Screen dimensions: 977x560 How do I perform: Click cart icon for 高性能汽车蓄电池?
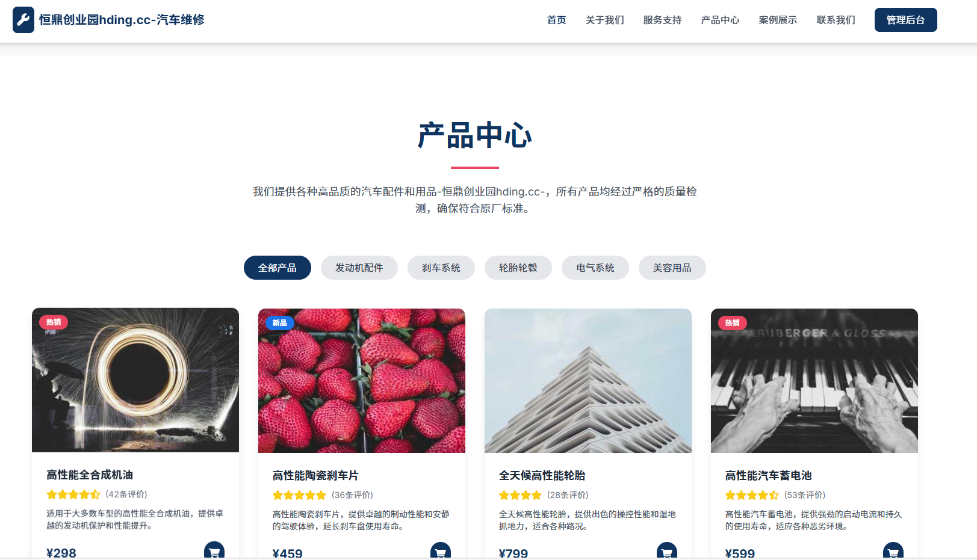click(x=893, y=552)
